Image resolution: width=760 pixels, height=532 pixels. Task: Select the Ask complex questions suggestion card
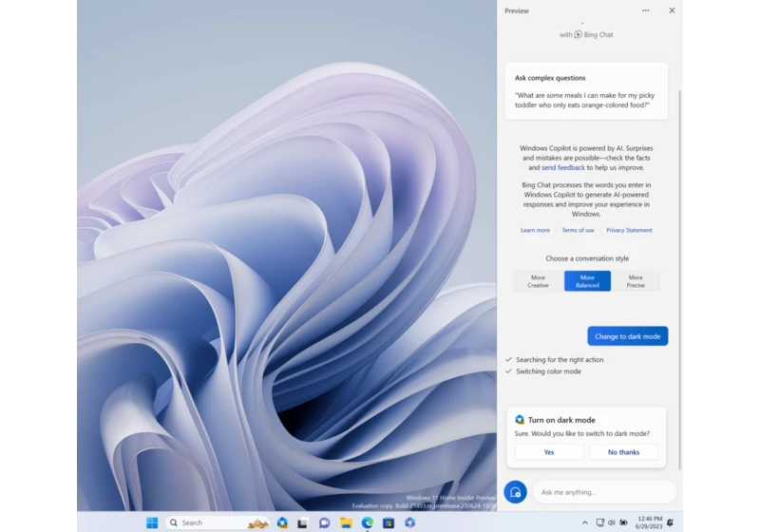[x=586, y=91]
